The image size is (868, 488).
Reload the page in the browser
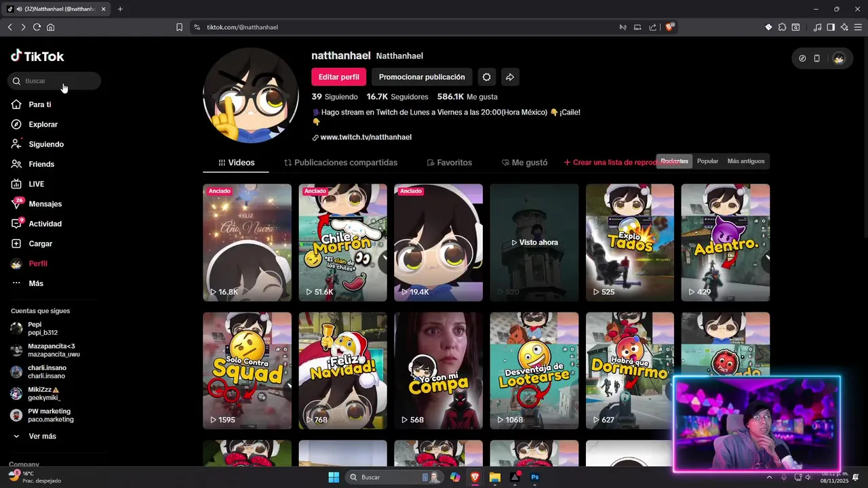click(x=37, y=27)
